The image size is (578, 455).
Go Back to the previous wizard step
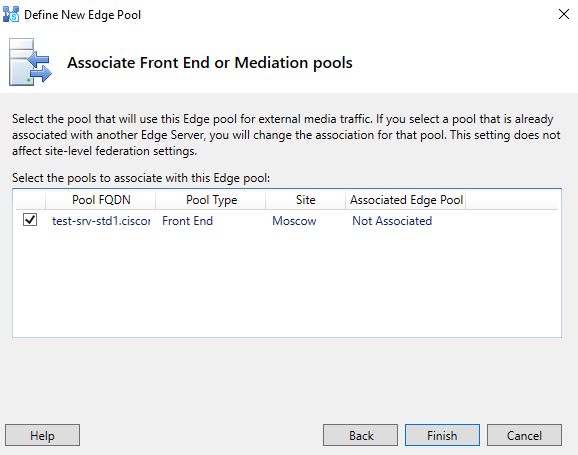tap(361, 435)
